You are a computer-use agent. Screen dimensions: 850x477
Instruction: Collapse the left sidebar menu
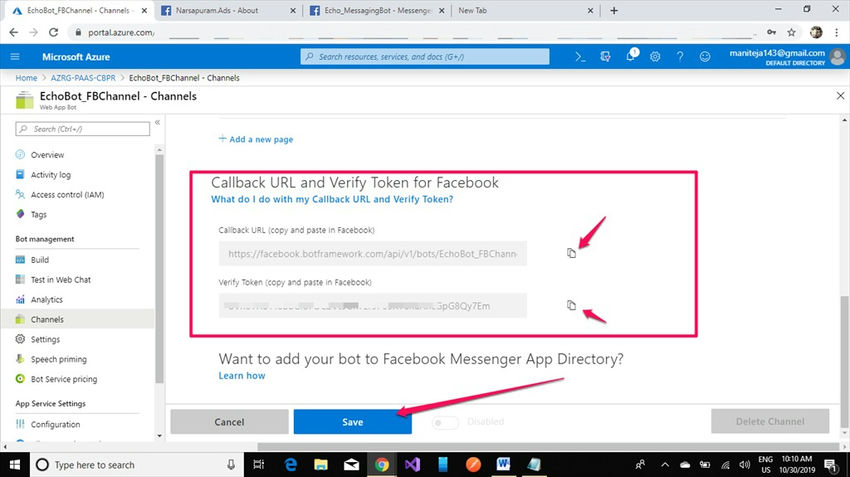pos(157,123)
